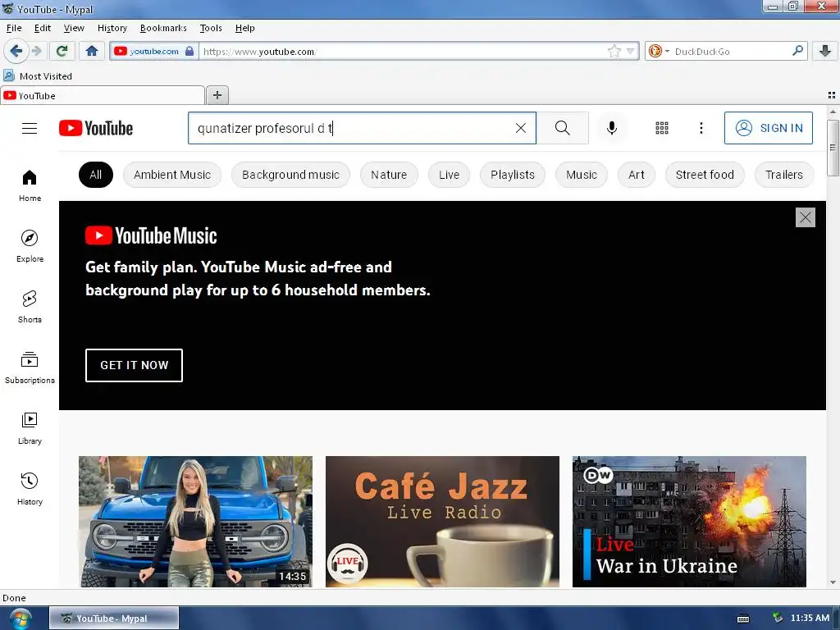The width and height of the screenshot is (840, 630).
Task: Open History in sidebar
Action: click(x=30, y=489)
